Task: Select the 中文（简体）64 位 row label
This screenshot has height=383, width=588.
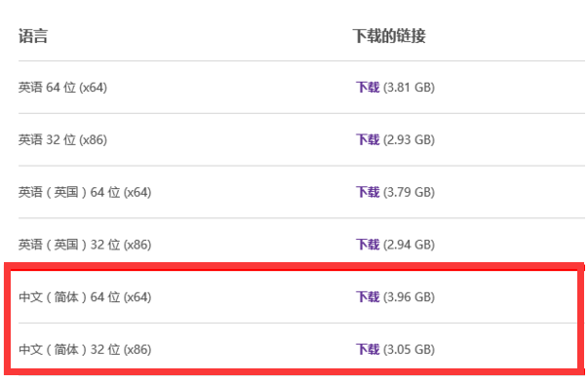Action: click(x=85, y=297)
